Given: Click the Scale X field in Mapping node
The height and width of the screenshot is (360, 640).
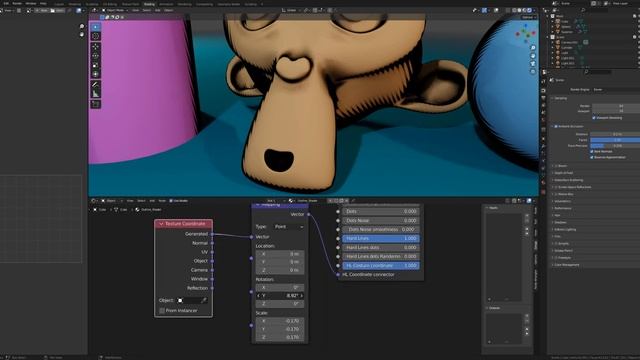Looking at the screenshot, I should 280,321.
